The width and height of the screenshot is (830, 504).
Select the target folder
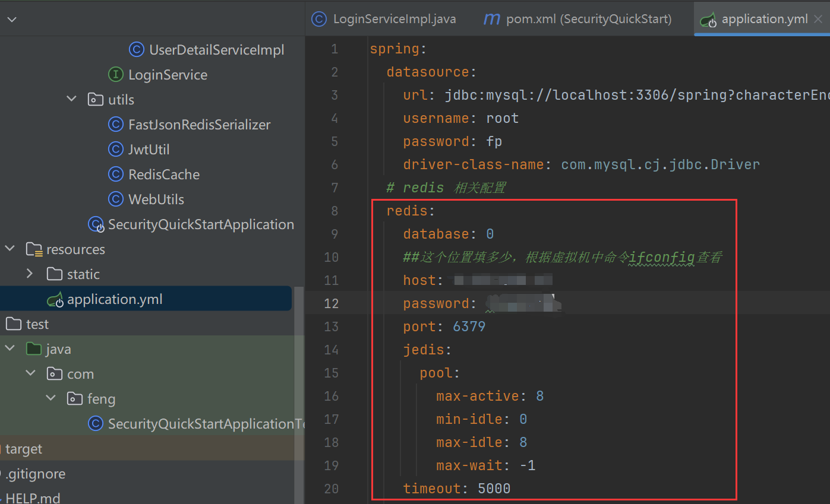point(24,449)
